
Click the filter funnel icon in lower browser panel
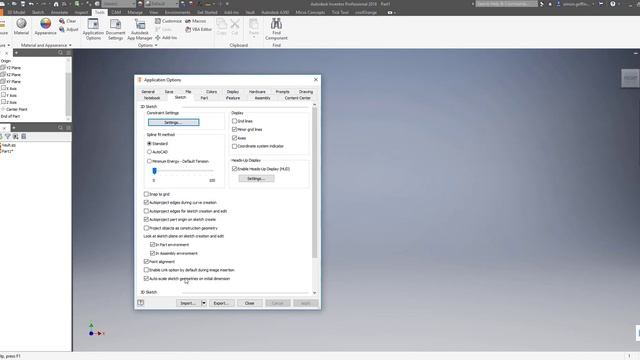click(x=8, y=136)
